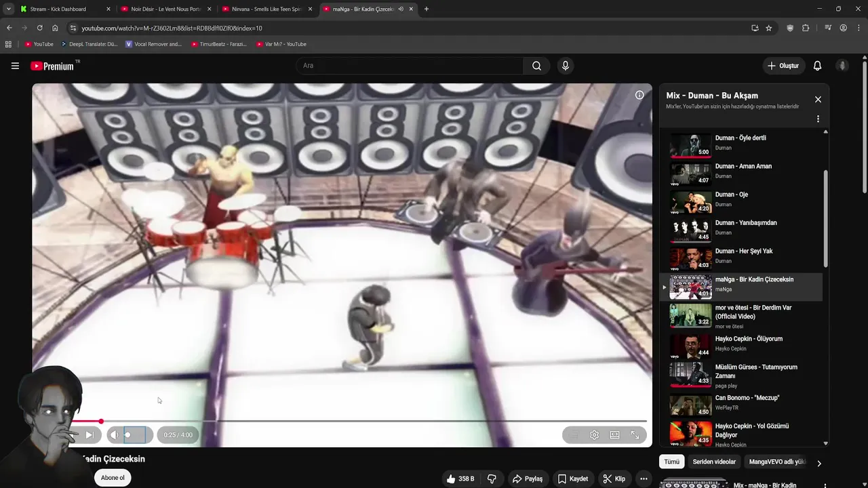Open the DeepL Translate bookmark

point(89,44)
